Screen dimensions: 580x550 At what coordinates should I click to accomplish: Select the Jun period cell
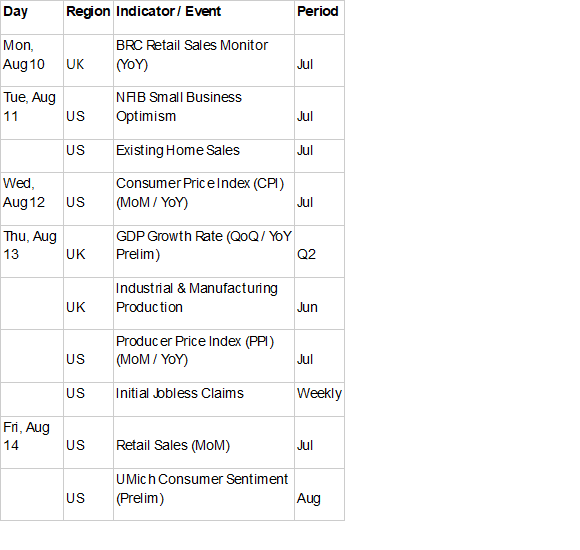(x=320, y=304)
